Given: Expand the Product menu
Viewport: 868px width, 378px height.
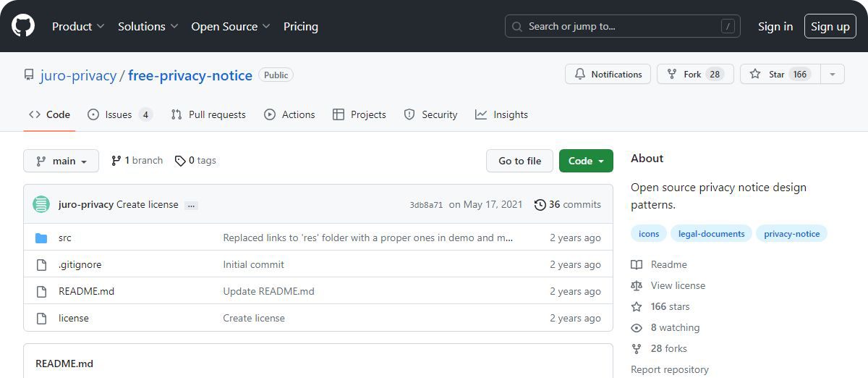Looking at the screenshot, I should click(78, 26).
